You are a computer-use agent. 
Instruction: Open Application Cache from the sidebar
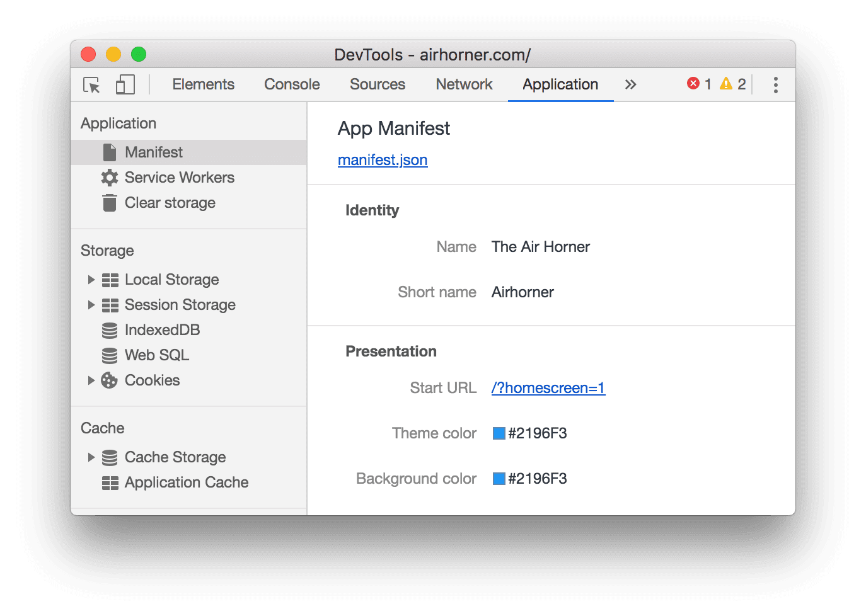coord(186,482)
